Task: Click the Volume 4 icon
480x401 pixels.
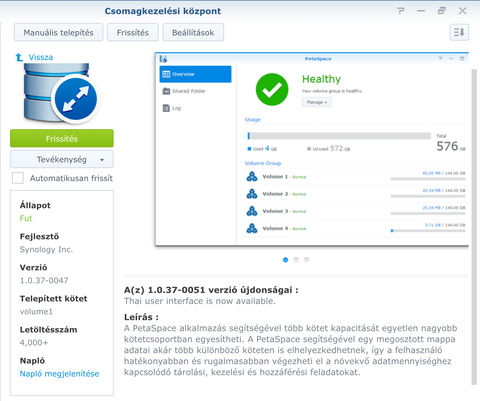Action: pos(252,228)
